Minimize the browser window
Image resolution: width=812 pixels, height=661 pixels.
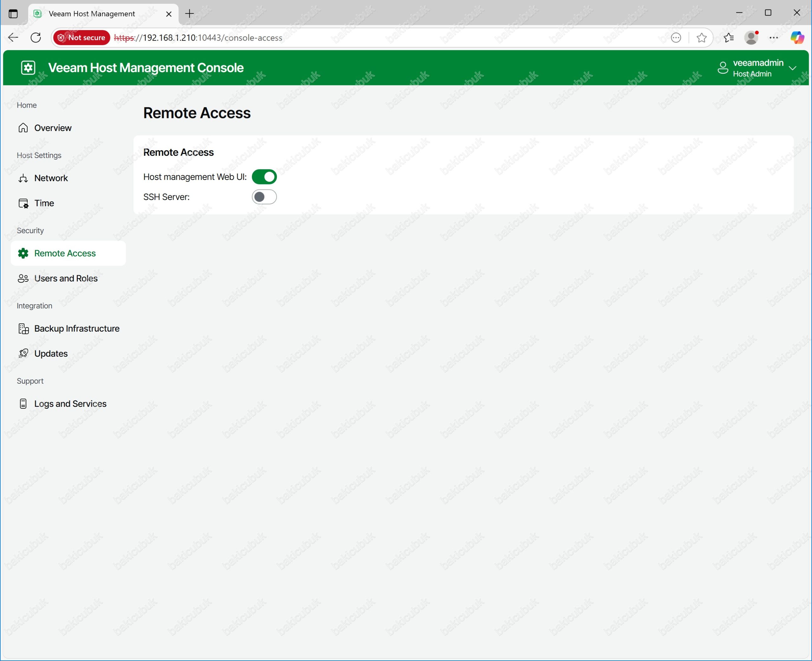[x=739, y=13]
